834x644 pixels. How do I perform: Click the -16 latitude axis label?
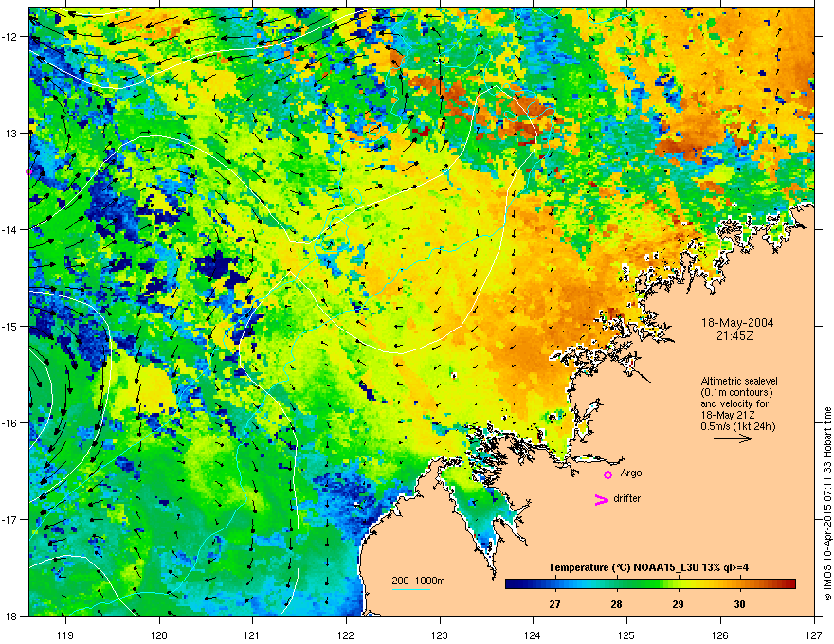tap(10, 423)
